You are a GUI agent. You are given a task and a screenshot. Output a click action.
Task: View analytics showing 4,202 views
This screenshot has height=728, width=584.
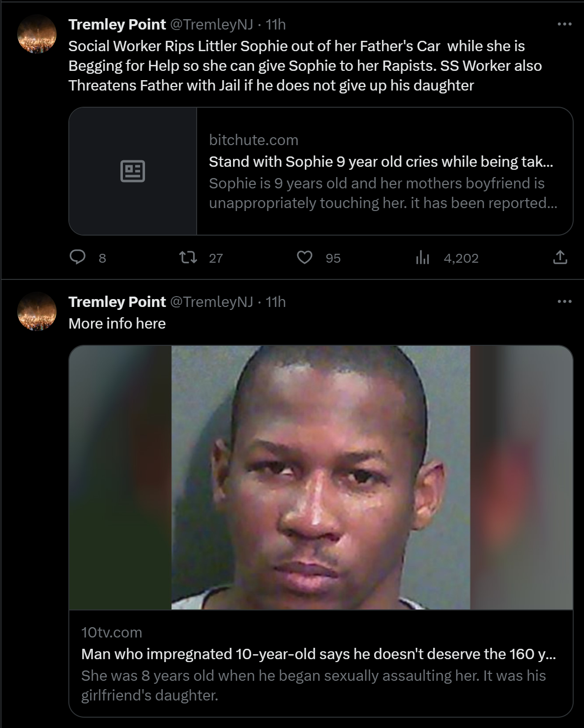(x=447, y=258)
